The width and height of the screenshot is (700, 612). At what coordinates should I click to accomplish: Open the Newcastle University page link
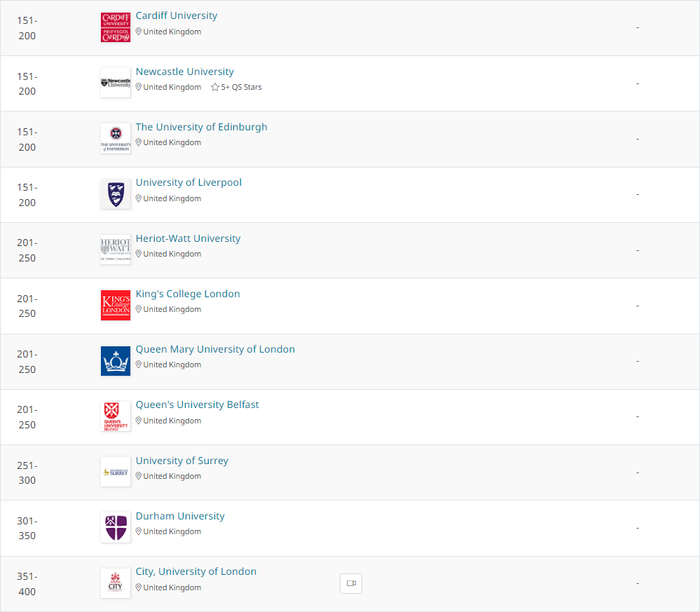(x=185, y=72)
